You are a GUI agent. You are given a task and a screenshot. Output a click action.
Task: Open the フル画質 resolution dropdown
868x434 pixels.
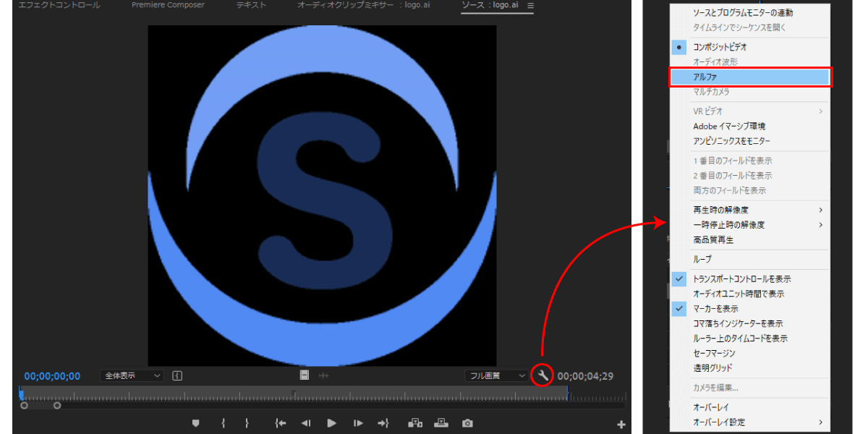click(496, 375)
